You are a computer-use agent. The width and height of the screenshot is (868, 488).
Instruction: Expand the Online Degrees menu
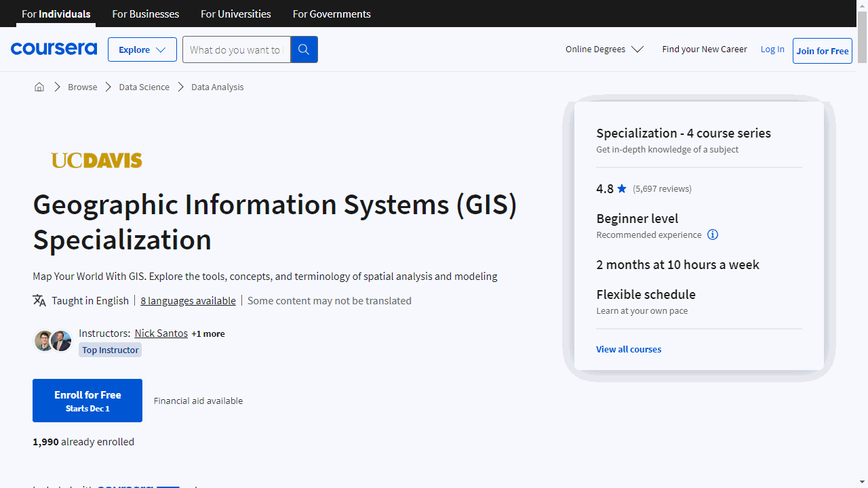pos(604,49)
